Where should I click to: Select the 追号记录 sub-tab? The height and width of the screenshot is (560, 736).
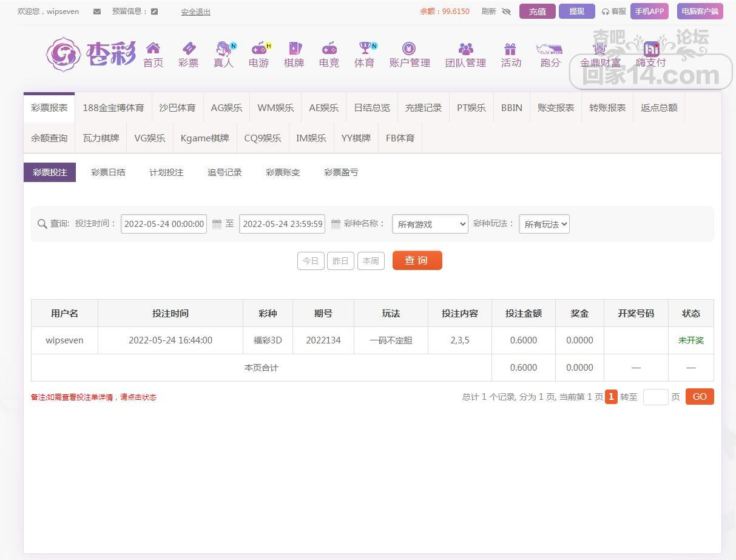(225, 172)
